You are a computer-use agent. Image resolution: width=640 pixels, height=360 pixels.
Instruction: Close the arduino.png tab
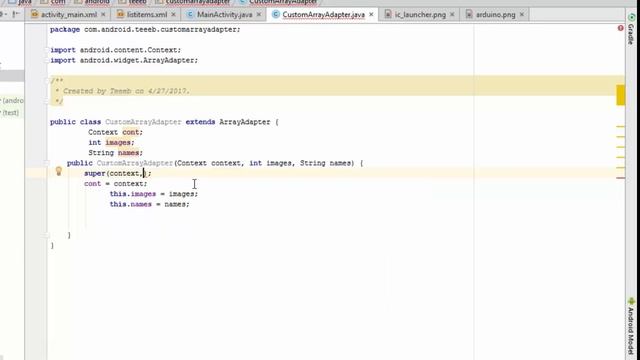point(522,15)
